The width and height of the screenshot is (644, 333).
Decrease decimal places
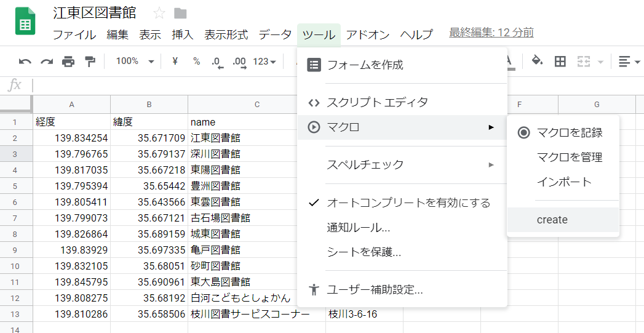point(218,63)
